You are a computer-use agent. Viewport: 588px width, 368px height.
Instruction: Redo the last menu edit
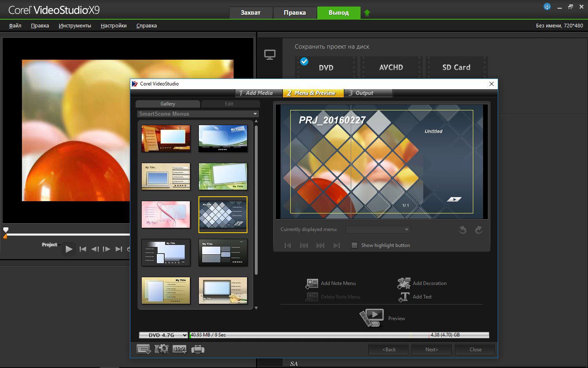[479, 230]
